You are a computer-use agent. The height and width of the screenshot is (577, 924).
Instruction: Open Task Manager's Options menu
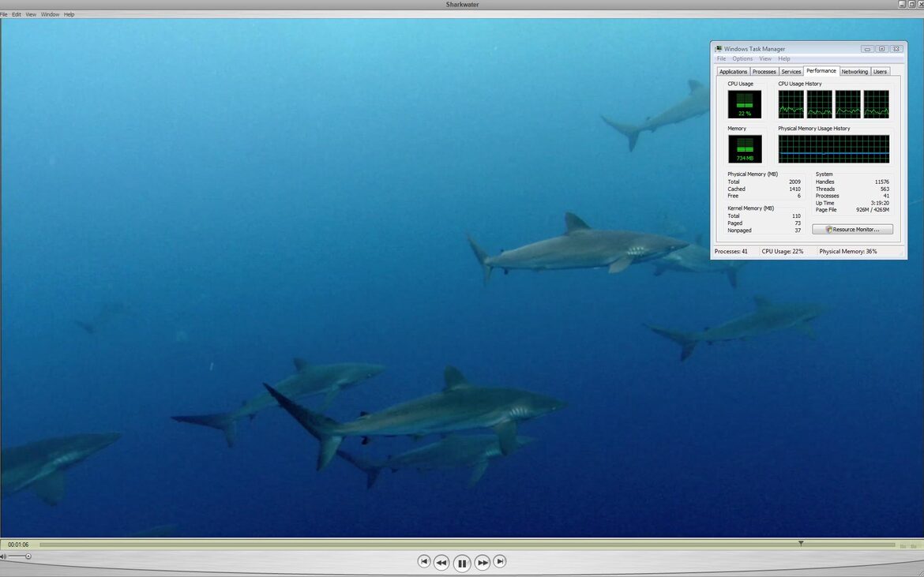pyautogui.click(x=742, y=59)
